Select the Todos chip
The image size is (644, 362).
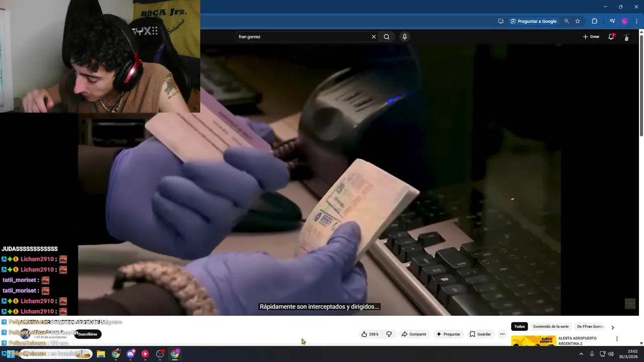(x=519, y=326)
